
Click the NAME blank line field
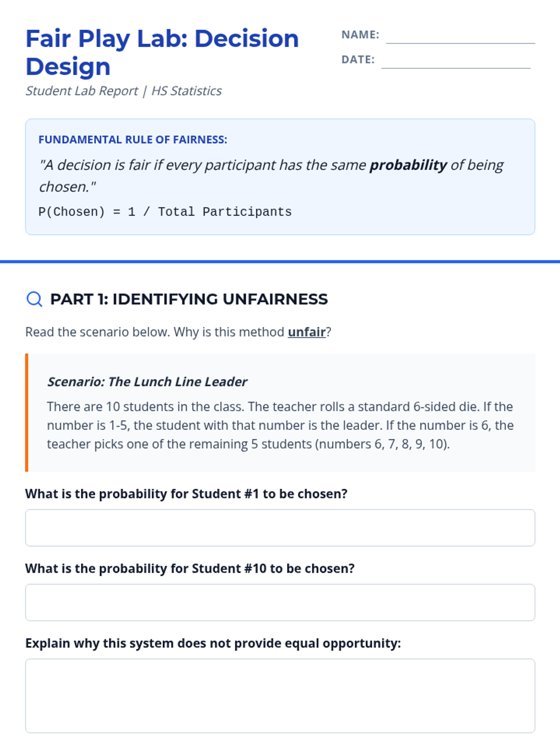460,36
